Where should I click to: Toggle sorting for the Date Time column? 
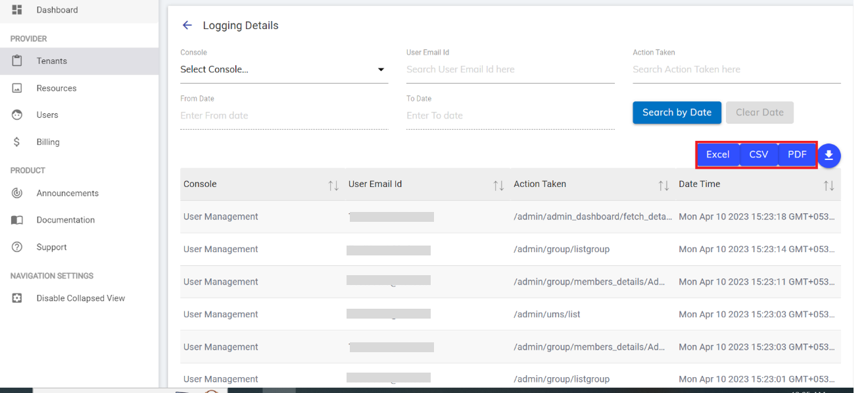tap(829, 185)
